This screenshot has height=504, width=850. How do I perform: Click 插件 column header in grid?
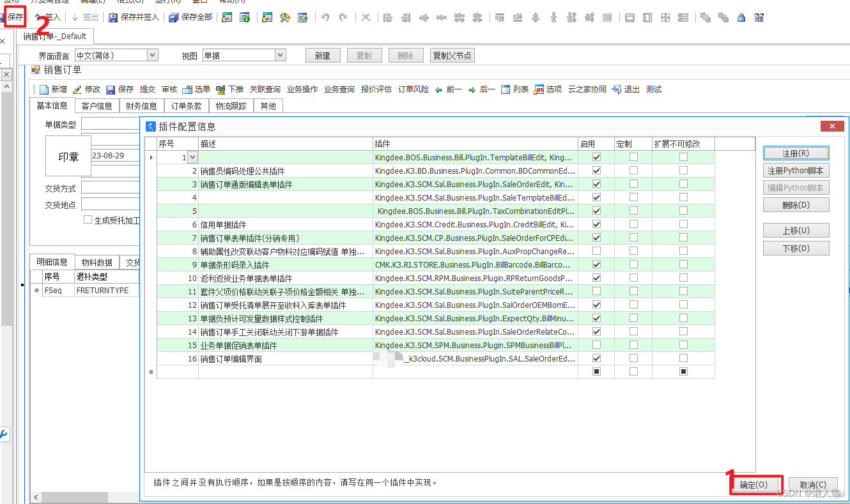click(x=475, y=144)
